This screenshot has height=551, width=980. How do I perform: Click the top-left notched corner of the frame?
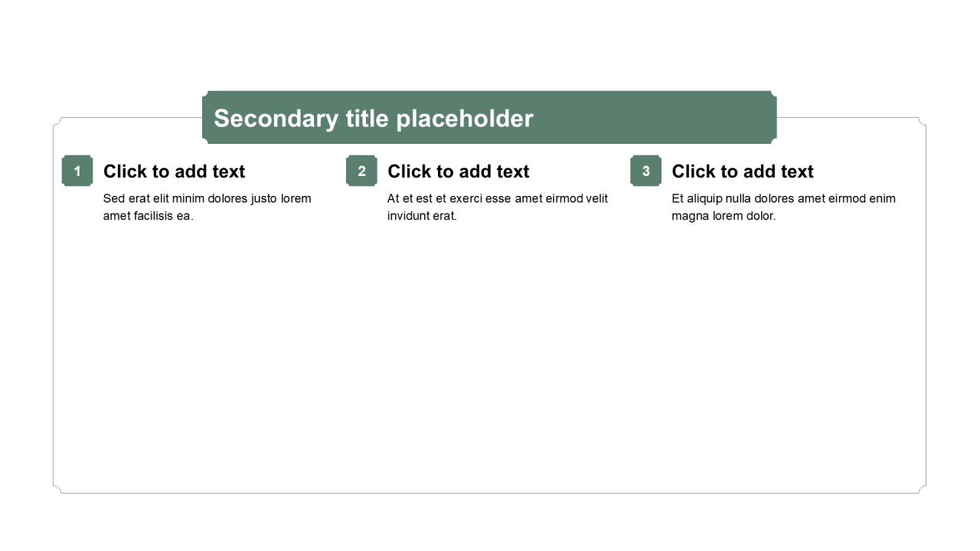tap(57, 122)
